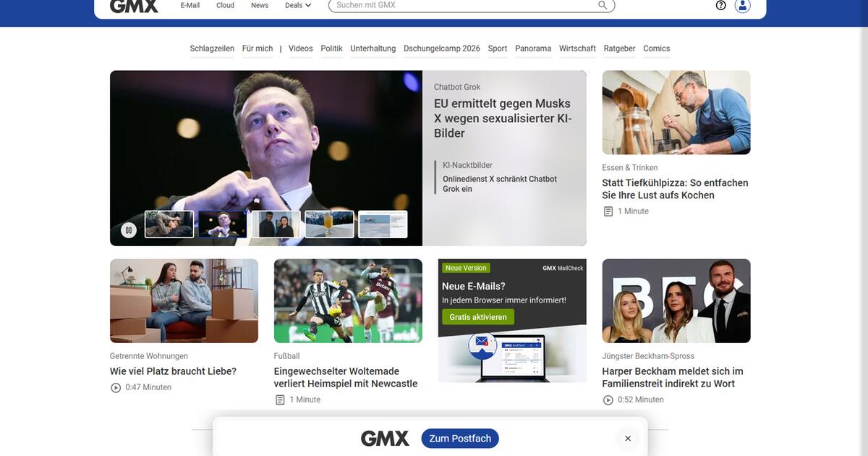868x456 pixels.
Task: Select the Ratgeber tab
Action: [x=619, y=48]
